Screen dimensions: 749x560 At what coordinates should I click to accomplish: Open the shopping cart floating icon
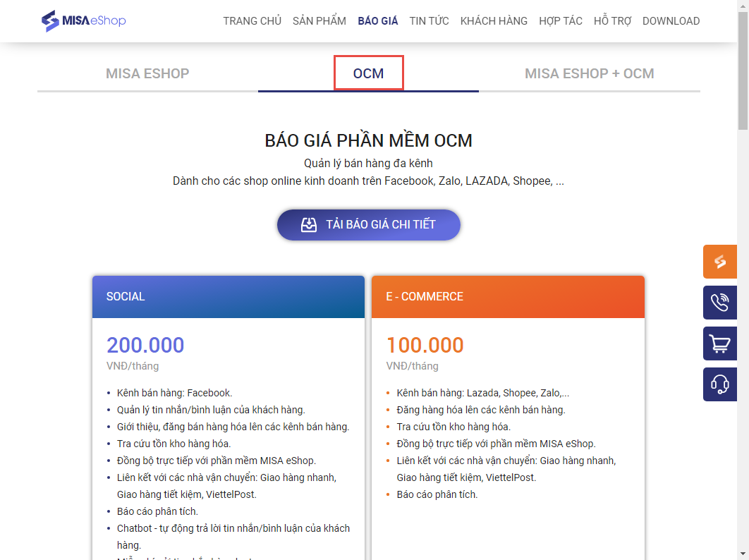[x=720, y=343]
